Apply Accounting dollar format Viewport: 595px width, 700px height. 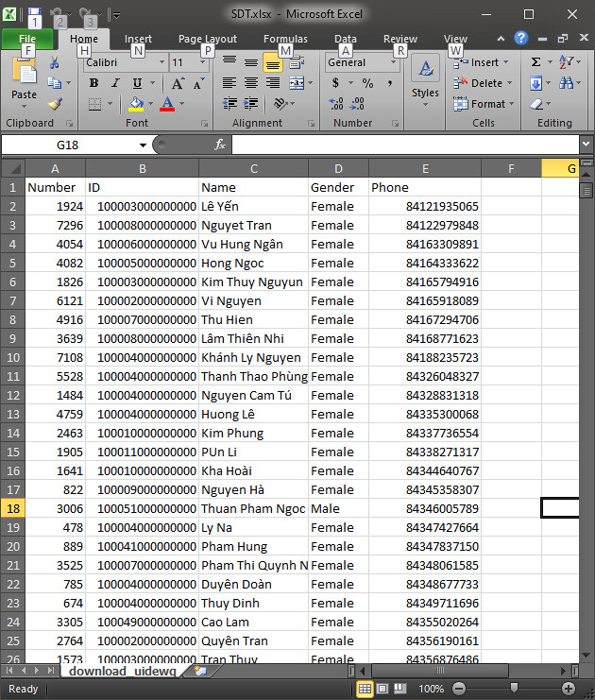click(x=335, y=83)
